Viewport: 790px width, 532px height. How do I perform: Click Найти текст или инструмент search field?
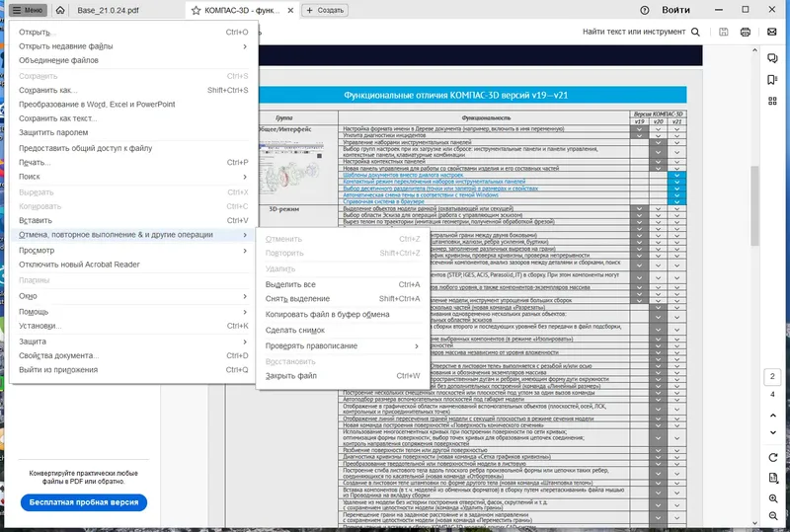pyautogui.click(x=634, y=32)
